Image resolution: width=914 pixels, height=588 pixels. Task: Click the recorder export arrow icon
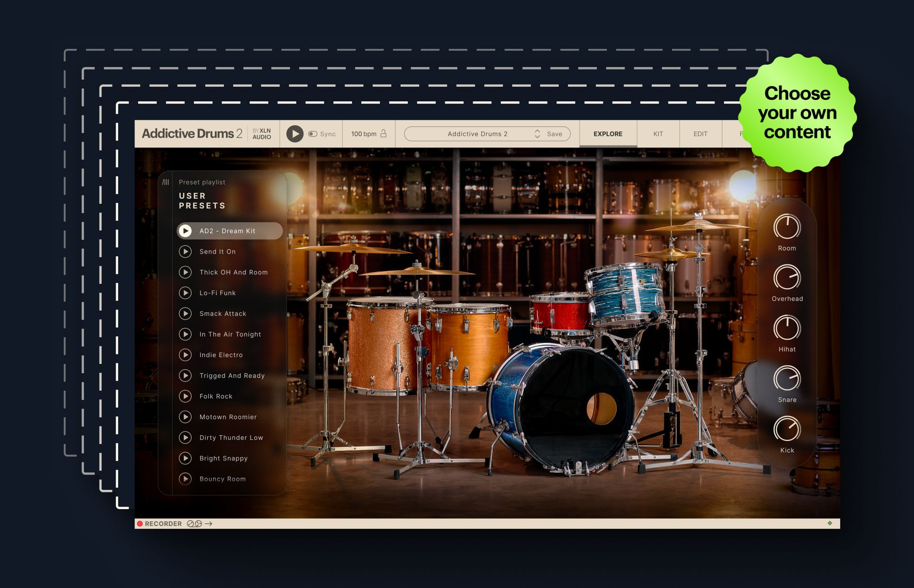pos(209,524)
